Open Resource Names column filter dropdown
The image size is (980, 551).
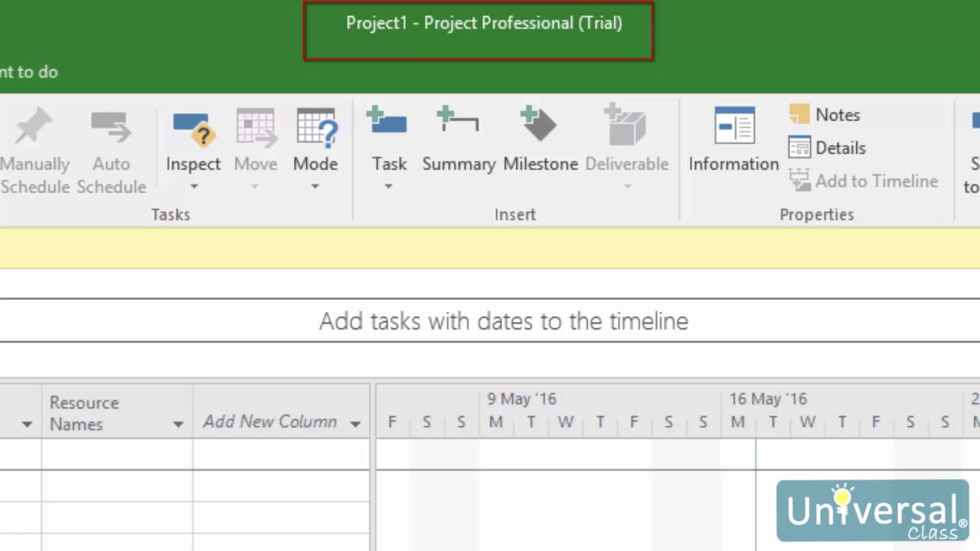click(x=178, y=424)
